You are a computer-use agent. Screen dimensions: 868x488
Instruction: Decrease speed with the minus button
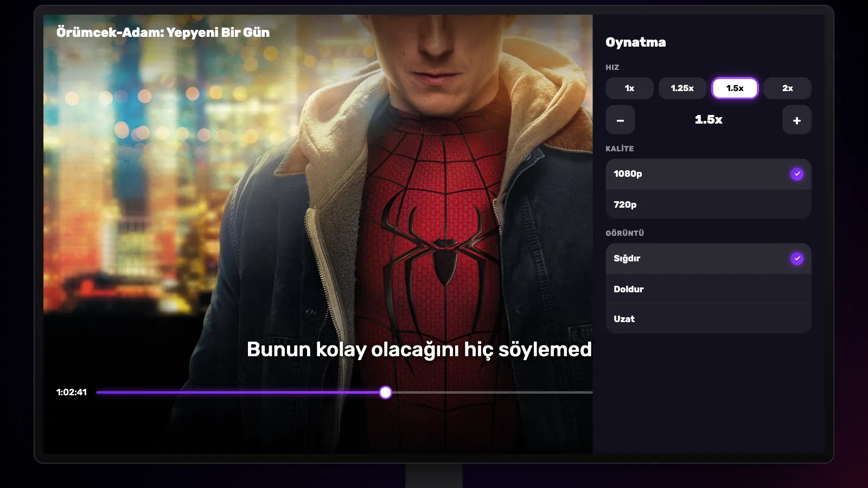[x=621, y=120]
